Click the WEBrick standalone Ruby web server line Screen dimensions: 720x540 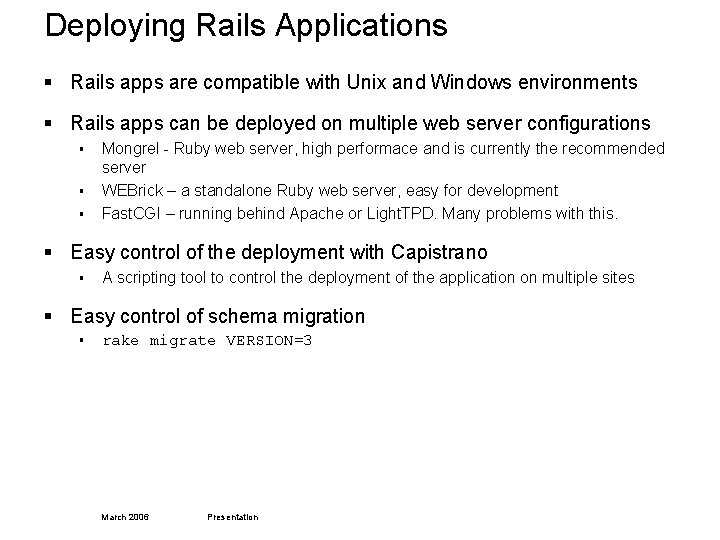[x=330, y=191]
